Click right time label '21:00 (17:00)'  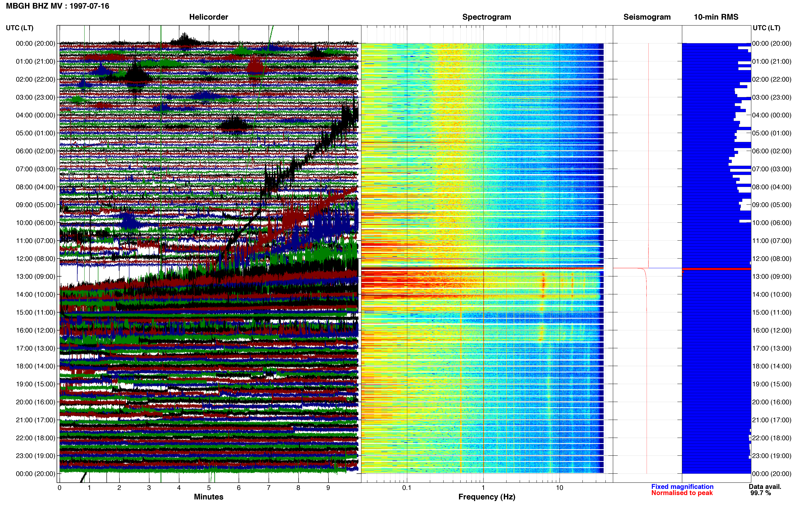pos(772,420)
